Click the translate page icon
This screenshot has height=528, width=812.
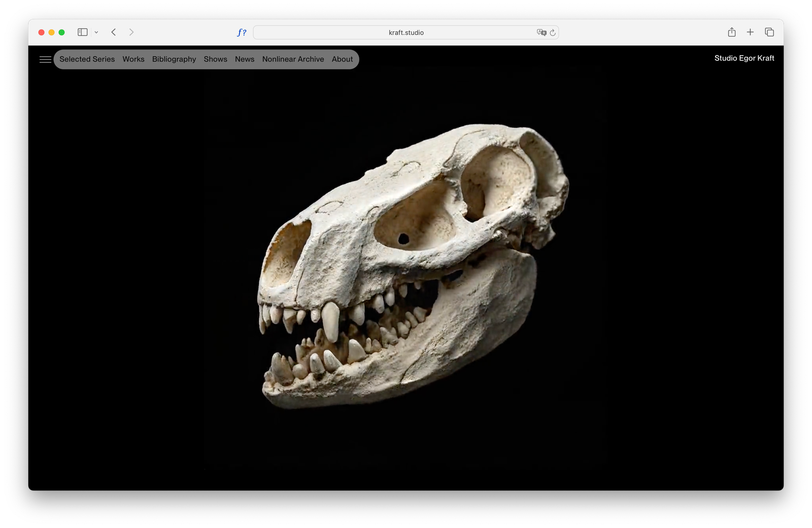pyautogui.click(x=541, y=32)
